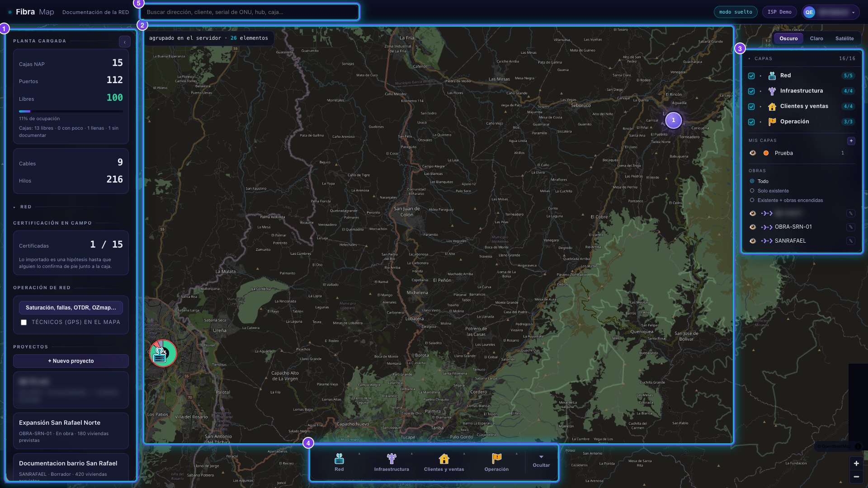Toggle visibility of the Prueba layer
Screen dimensions: 868x488
[753, 153]
